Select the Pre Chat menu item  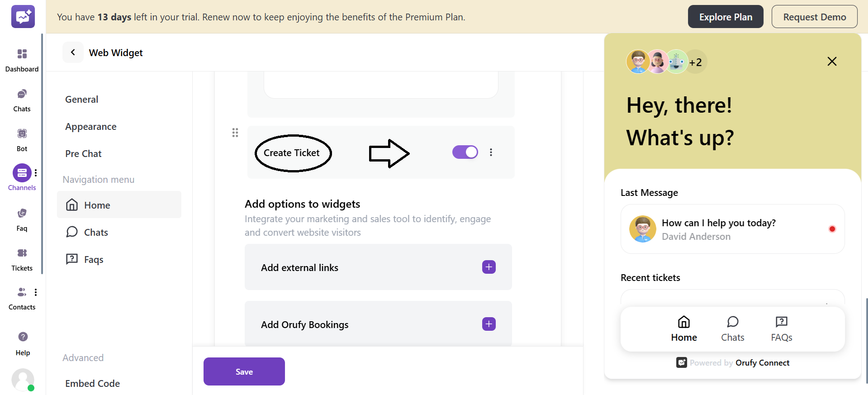(x=83, y=153)
